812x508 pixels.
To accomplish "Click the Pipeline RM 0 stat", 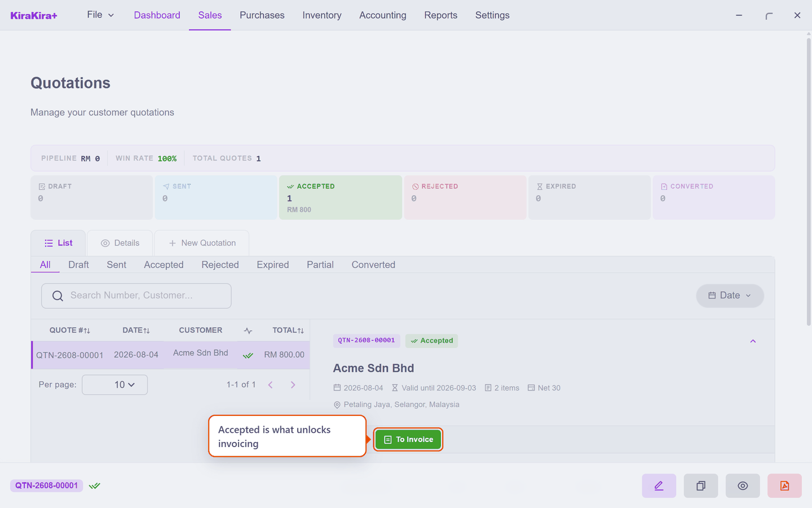I will (70, 159).
